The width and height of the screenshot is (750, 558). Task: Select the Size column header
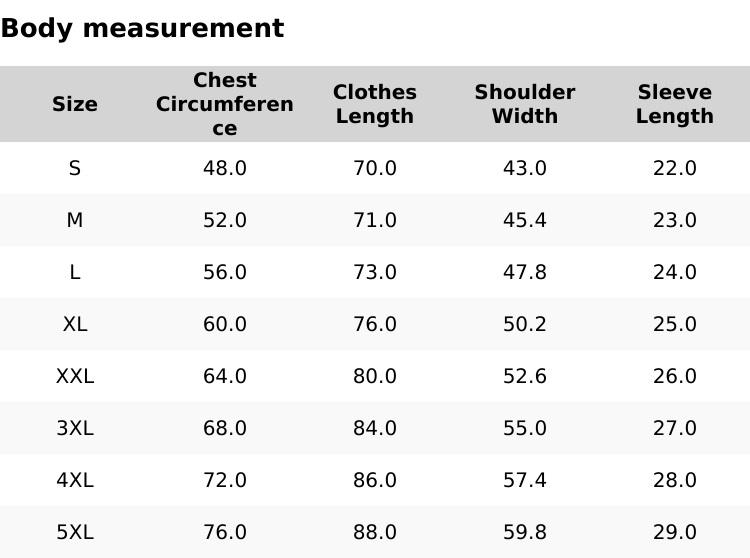click(75, 104)
